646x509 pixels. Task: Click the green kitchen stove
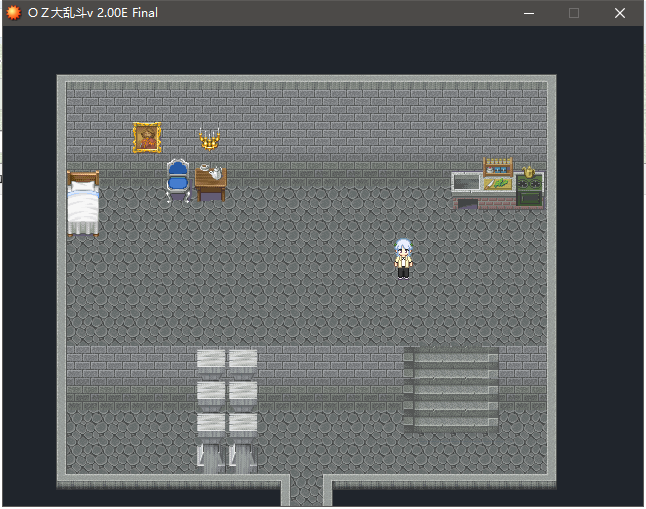[x=529, y=191]
